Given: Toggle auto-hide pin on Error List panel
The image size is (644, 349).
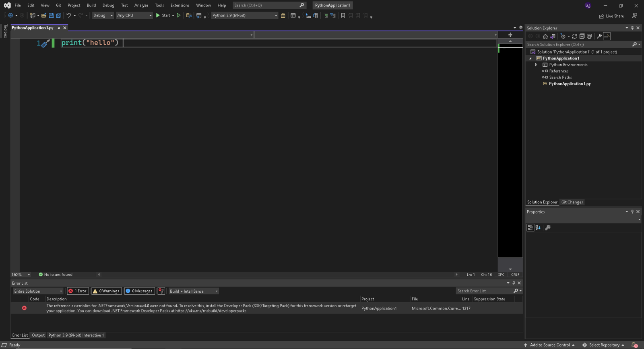Looking at the screenshot, I should (514, 283).
